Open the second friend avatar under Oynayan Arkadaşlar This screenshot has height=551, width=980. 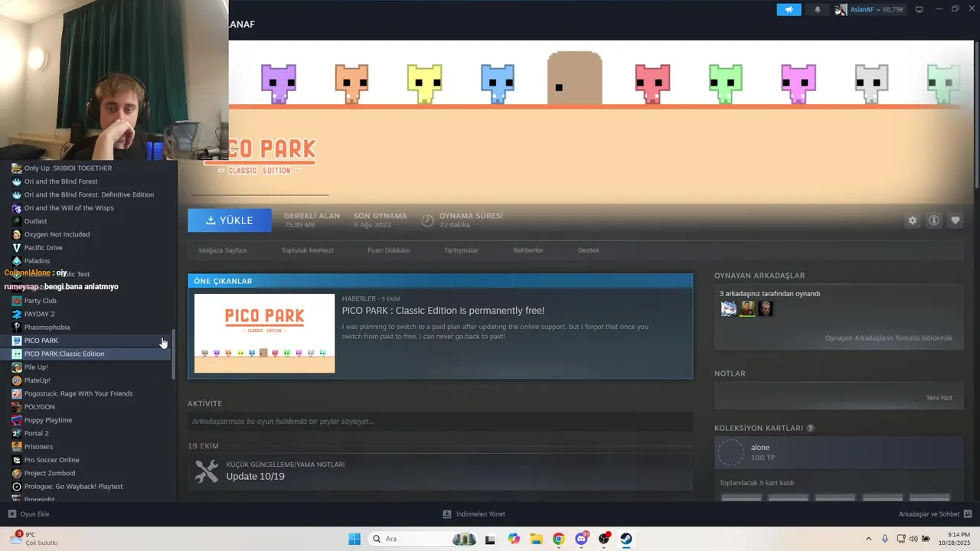point(747,308)
